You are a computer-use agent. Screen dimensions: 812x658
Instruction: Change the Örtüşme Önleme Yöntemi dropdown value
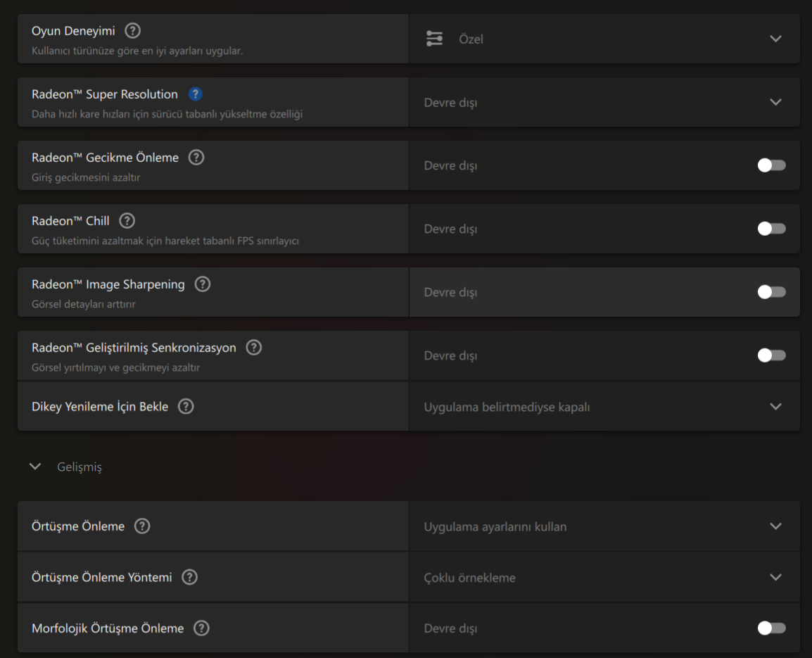click(x=604, y=577)
